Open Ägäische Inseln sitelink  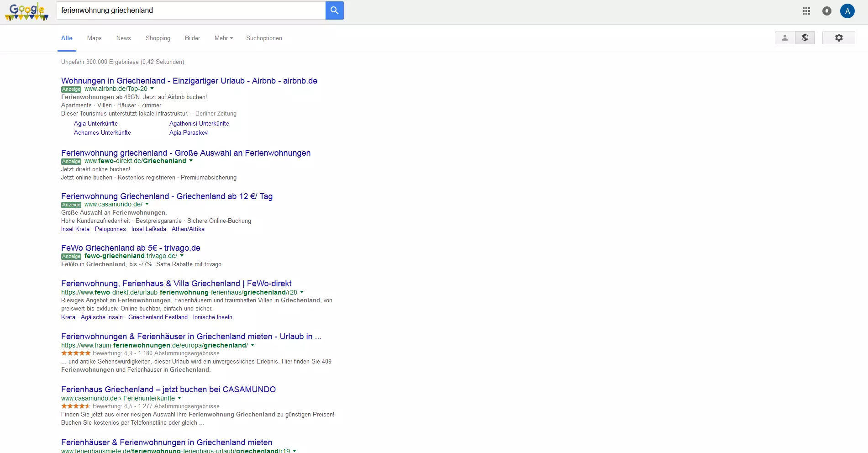coord(102,317)
